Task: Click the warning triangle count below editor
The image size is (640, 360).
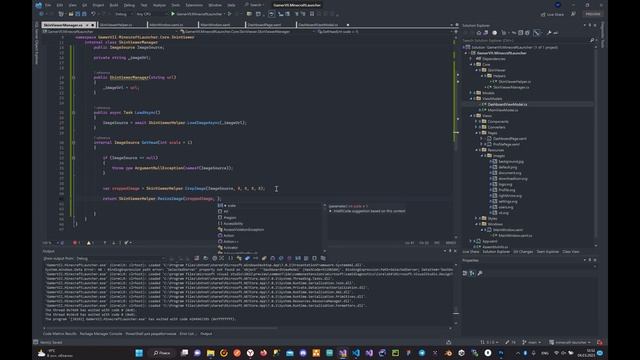Action: (90, 243)
